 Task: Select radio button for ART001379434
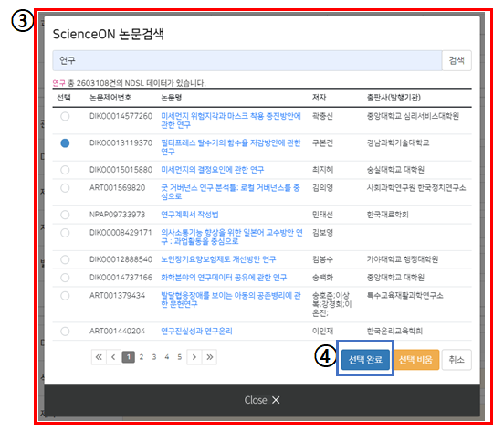[x=65, y=296]
